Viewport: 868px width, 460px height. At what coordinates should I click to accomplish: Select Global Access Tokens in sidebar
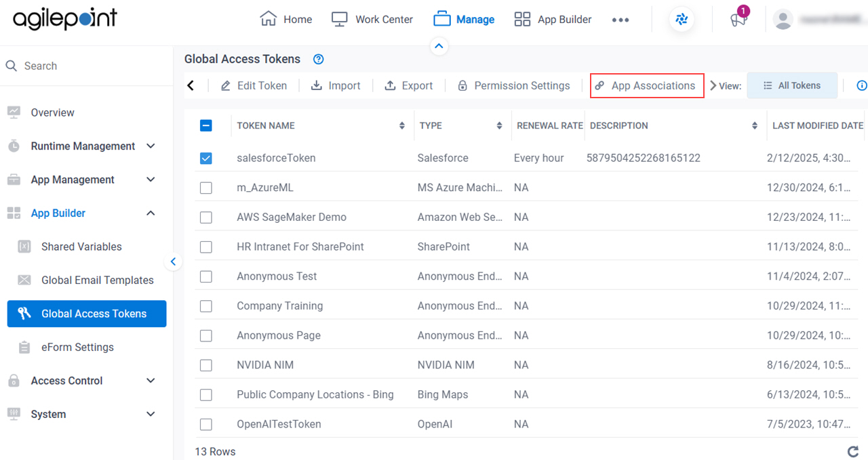[x=87, y=314]
